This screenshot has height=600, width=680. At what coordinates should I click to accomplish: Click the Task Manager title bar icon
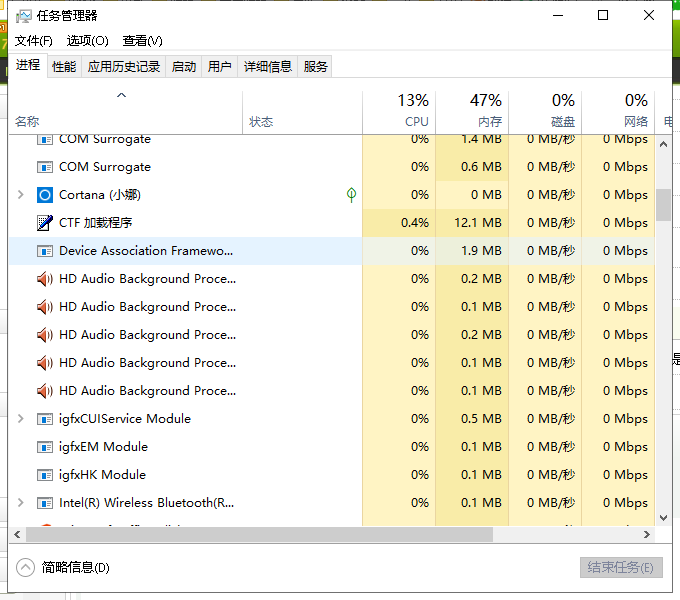pos(23,16)
